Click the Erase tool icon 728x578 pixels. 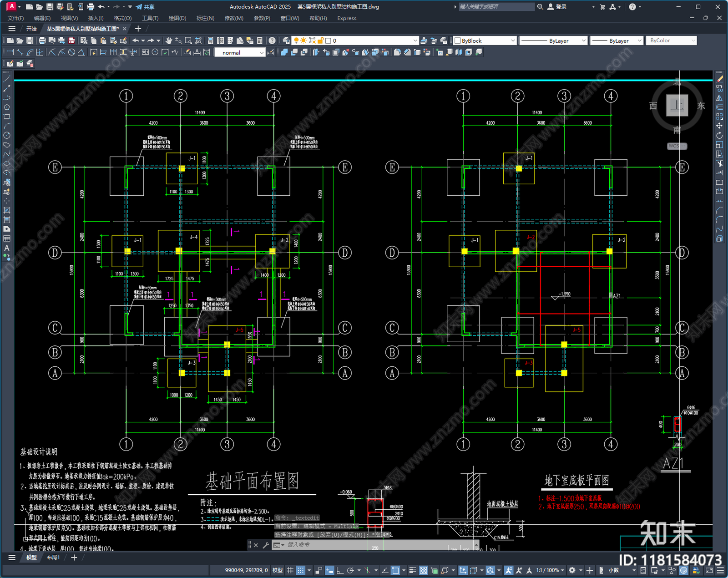[720, 79]
